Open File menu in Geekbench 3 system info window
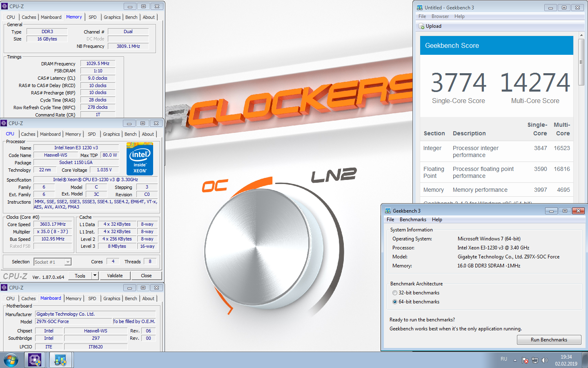Screen dimensions: 588x368 [390, 220]
